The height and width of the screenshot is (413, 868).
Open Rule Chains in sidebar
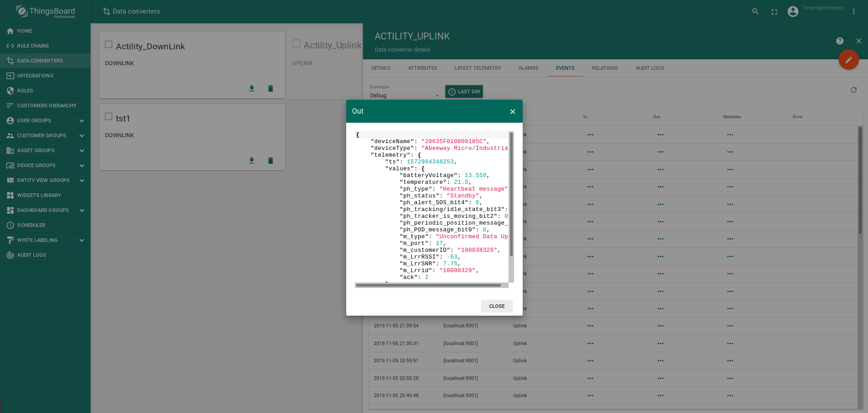(45, 46)
